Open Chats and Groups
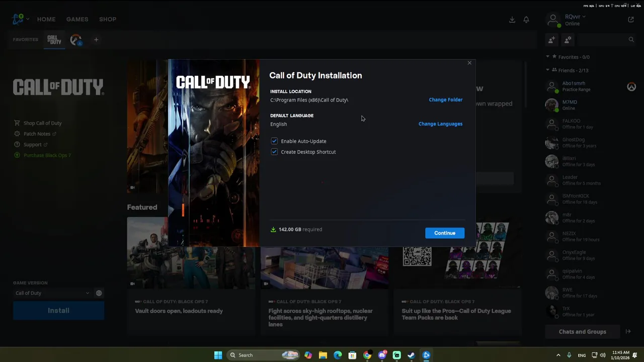The image size is (644, 362). coord(583,332)
